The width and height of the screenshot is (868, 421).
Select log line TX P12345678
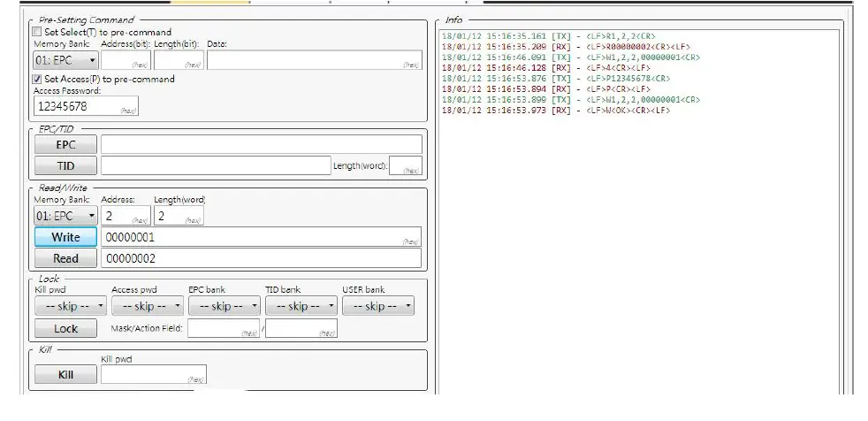(556, 79)
